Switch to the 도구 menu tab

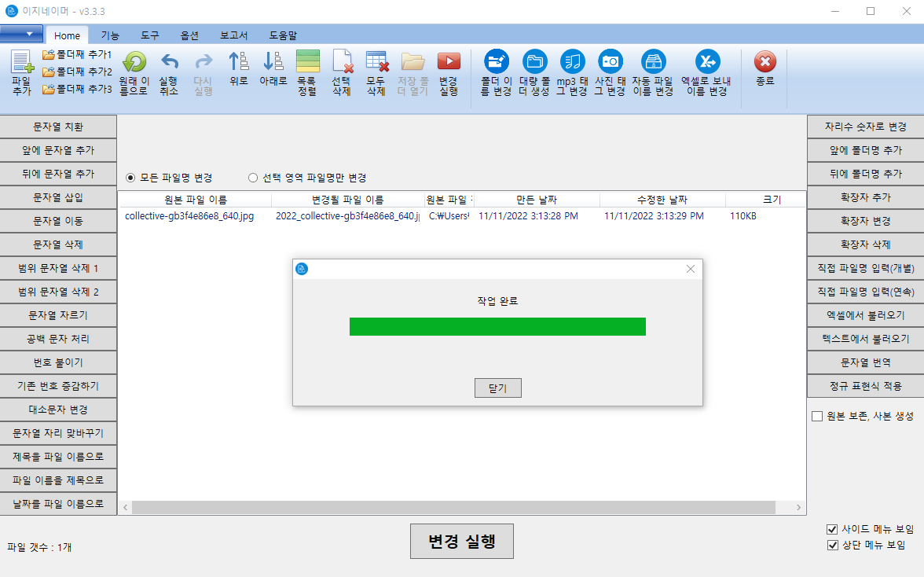click(x=149, y=35)
